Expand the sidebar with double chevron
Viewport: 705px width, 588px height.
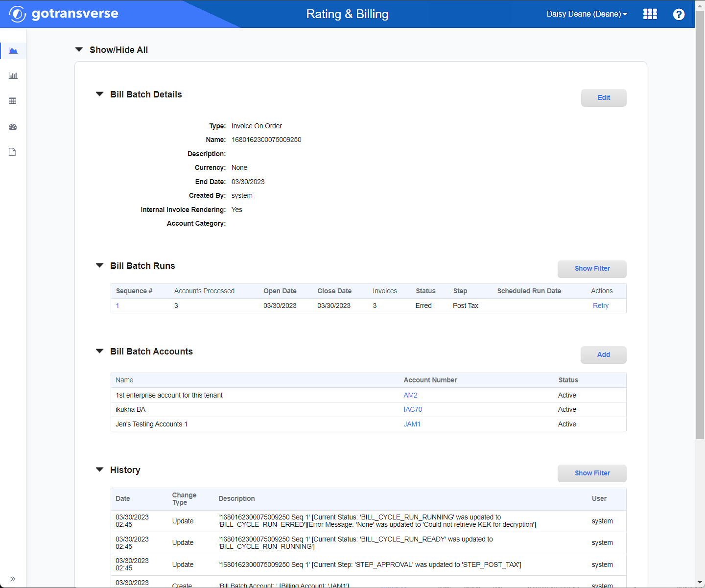coord(13,579)
